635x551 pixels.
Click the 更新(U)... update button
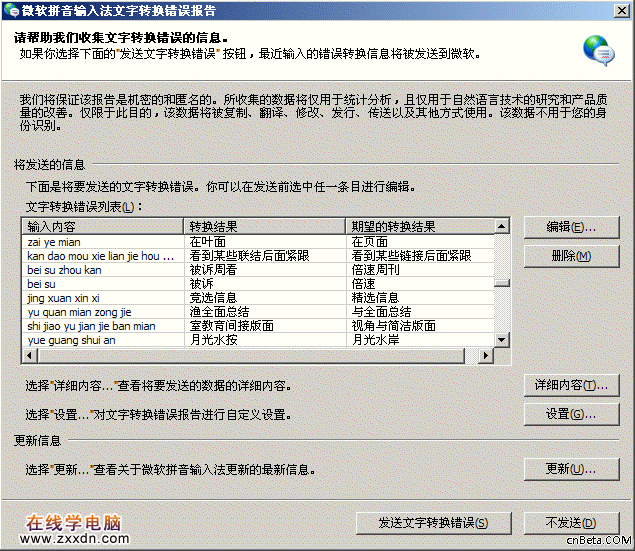pyautogui.click(x=571, y=469)
